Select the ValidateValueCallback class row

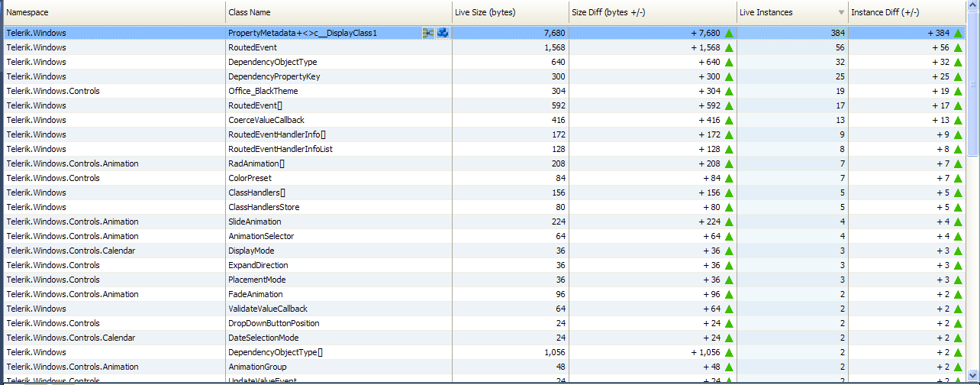(x=484, y=309)
